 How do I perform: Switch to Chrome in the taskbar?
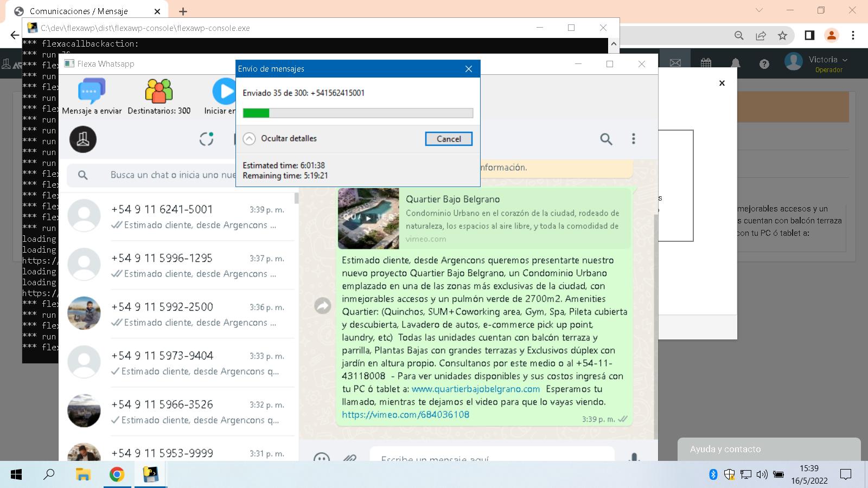[117, 474]
